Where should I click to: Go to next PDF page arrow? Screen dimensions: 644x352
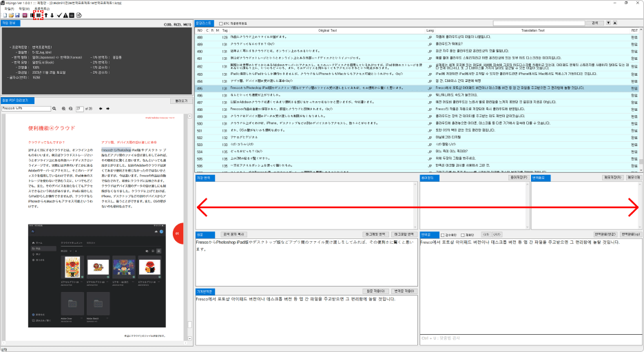pyautogui.click(x=107, y=108)
